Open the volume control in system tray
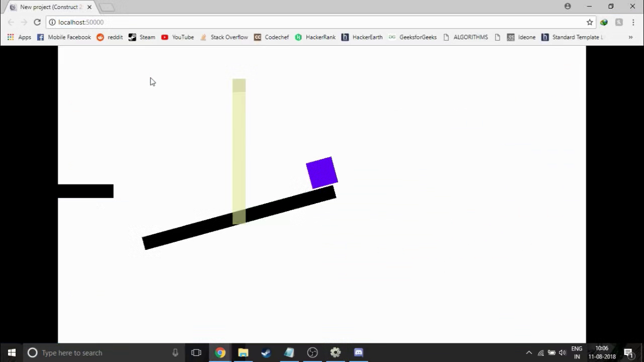Viewport: 644px width, 362px height. pyautogui.click(x=562, y=353)
